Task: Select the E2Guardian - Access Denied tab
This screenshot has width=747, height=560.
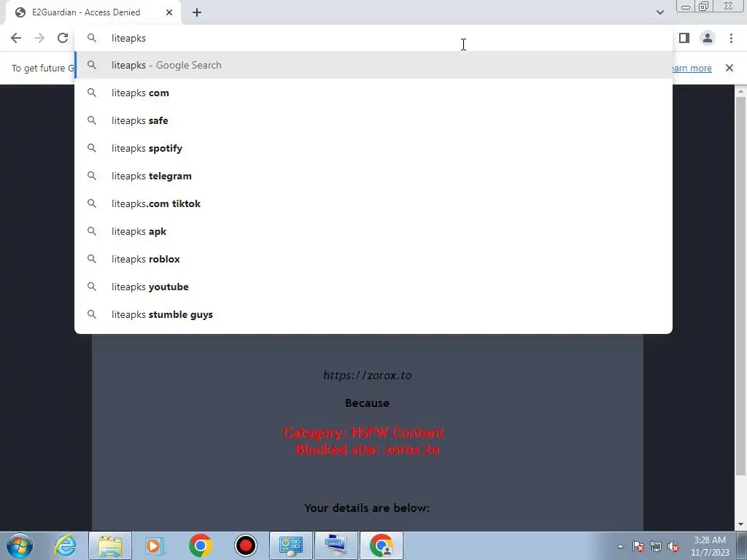Action: pyautogui.click(x=93, y=13)
